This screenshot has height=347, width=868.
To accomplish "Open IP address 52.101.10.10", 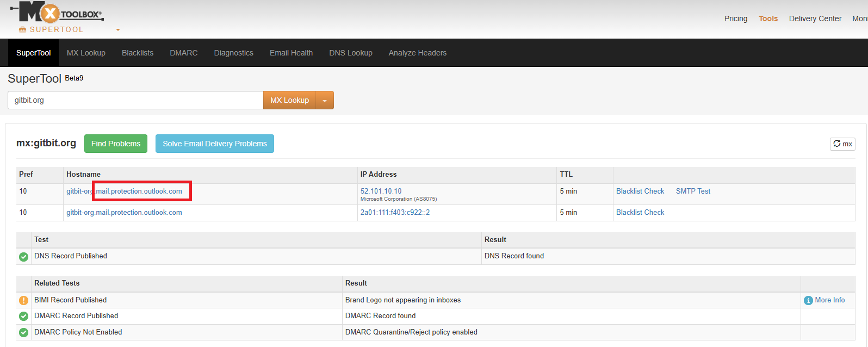I will coord(381,191).
